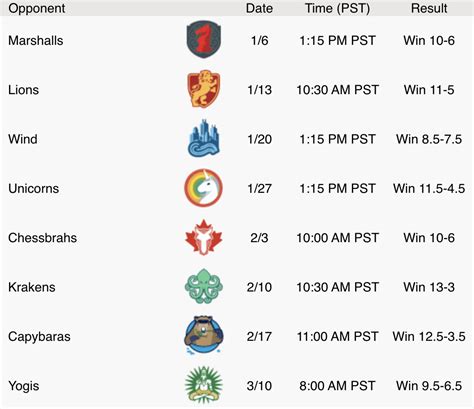Open the Unicorns rainbow circle logo
Image resolution: width=474 pixels, height=409 pixels.
pyautogui.click(x=203, y=187)
